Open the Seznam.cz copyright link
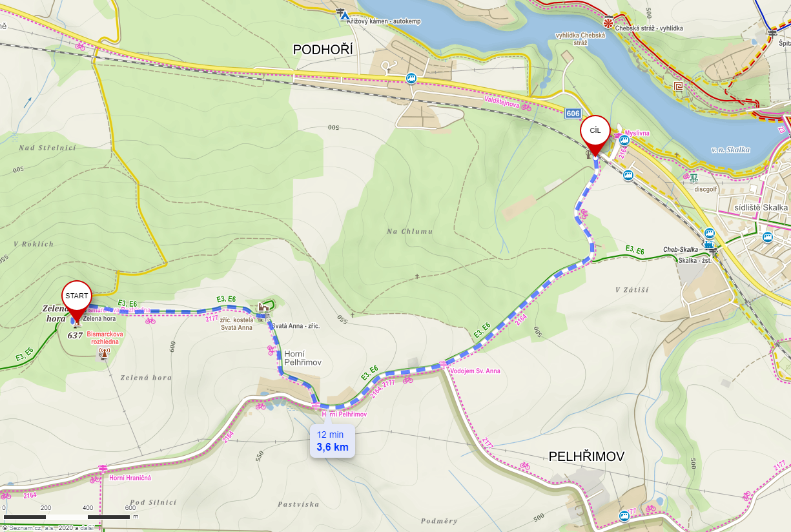 (x=48, y=528)
